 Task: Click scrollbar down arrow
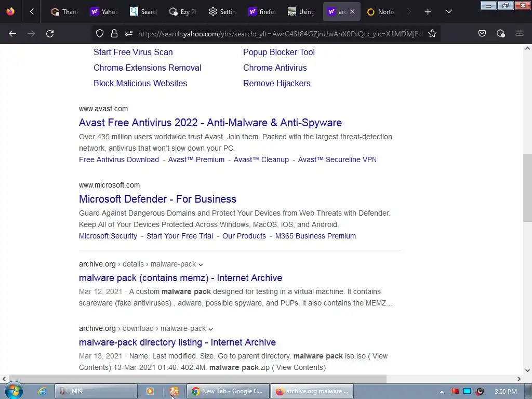pos(527,370)
